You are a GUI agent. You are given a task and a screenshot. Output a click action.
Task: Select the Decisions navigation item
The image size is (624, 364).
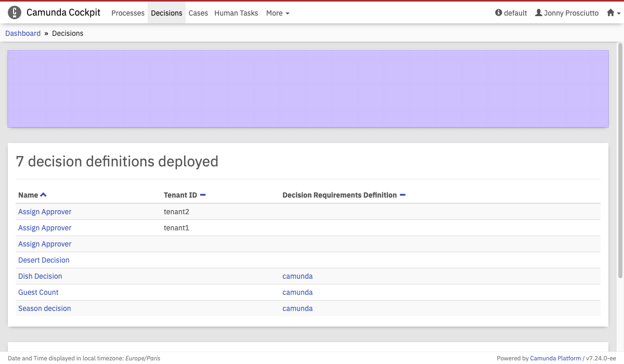click(x=166, y=13)
